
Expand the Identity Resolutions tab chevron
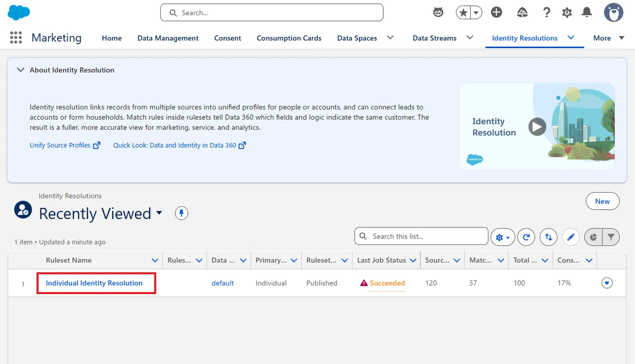pyautogui.click(x=571, y=38)
